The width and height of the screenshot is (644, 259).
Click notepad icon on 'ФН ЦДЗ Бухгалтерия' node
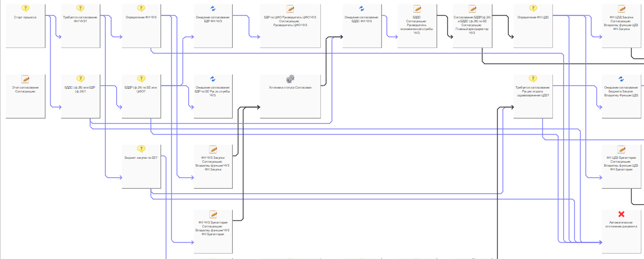(621, 149)
